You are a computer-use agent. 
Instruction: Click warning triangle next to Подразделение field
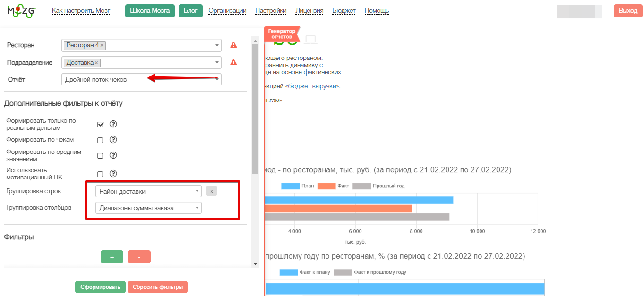tap(233, 62)
